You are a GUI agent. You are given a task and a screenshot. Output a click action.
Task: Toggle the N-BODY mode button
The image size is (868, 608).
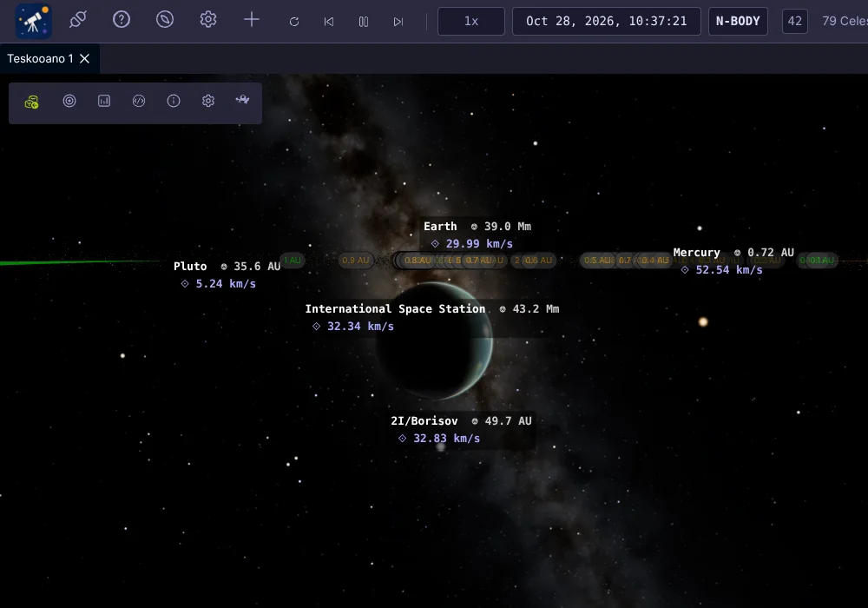[x=738, y=21]
